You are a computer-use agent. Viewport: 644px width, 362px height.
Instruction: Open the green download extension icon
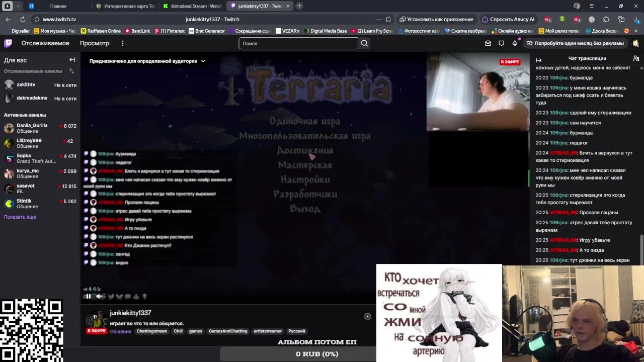pyautogui.click(x=562, y=19)
